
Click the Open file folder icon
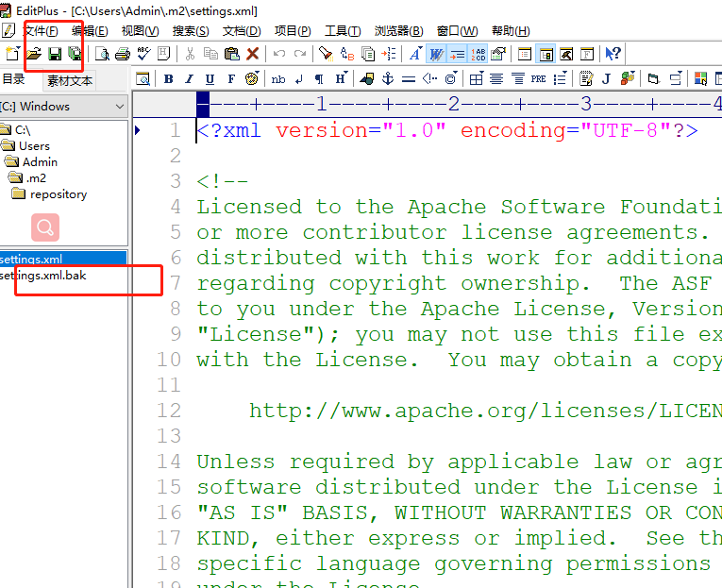34,54
